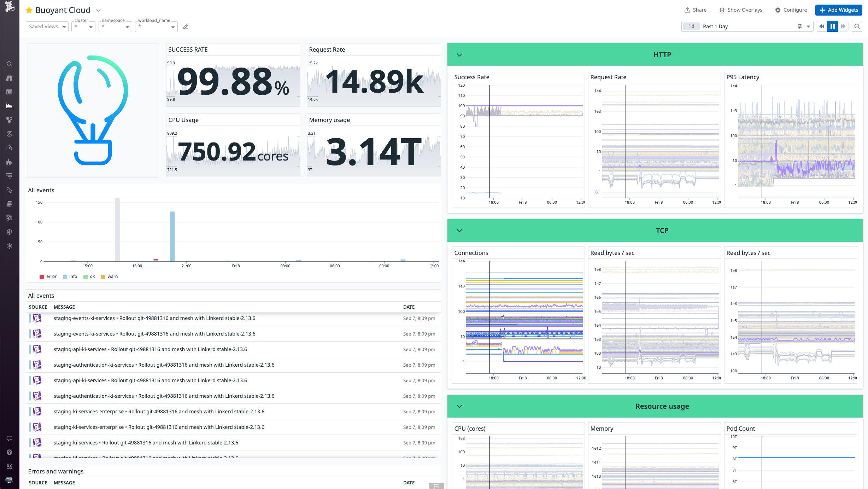Open the Dashboards chart icon in the sidebar

coord(10,106)
